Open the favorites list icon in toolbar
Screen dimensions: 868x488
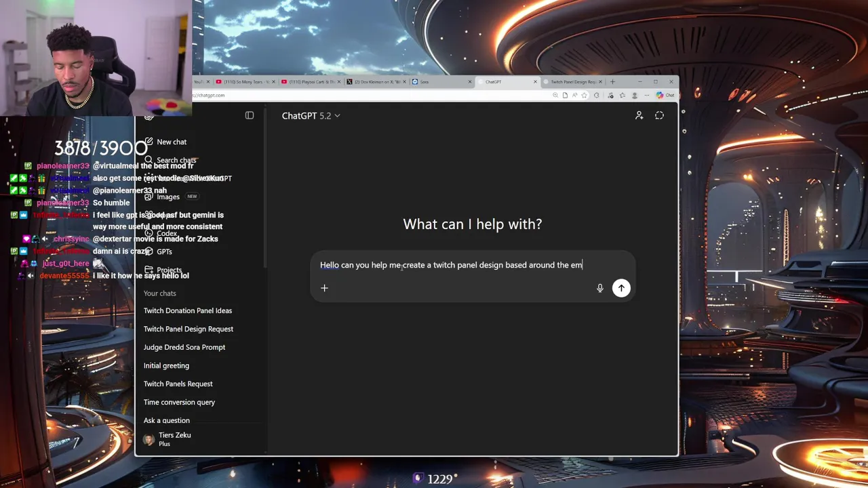click(623, 95)
